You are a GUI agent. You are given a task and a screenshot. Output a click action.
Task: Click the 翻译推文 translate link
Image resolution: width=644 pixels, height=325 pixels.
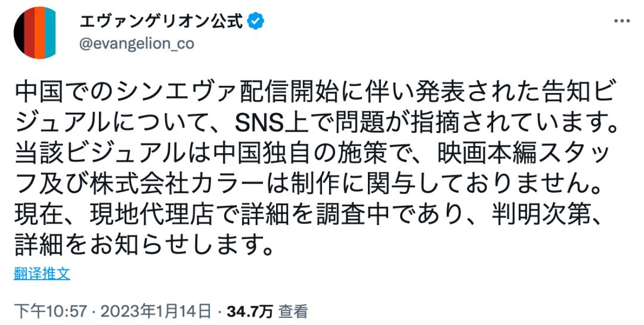click(x=42, y=274)
